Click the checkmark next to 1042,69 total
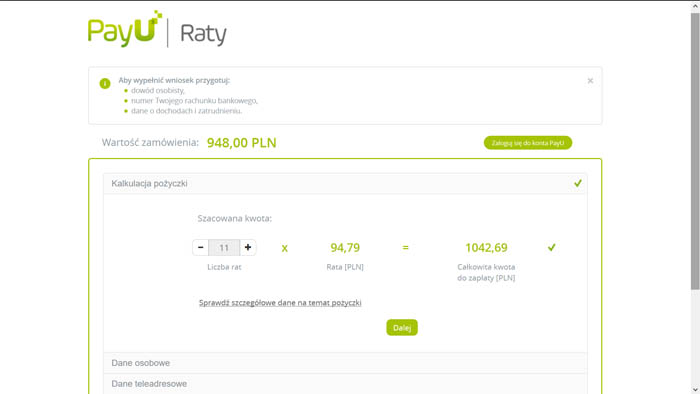 point(552,247)
